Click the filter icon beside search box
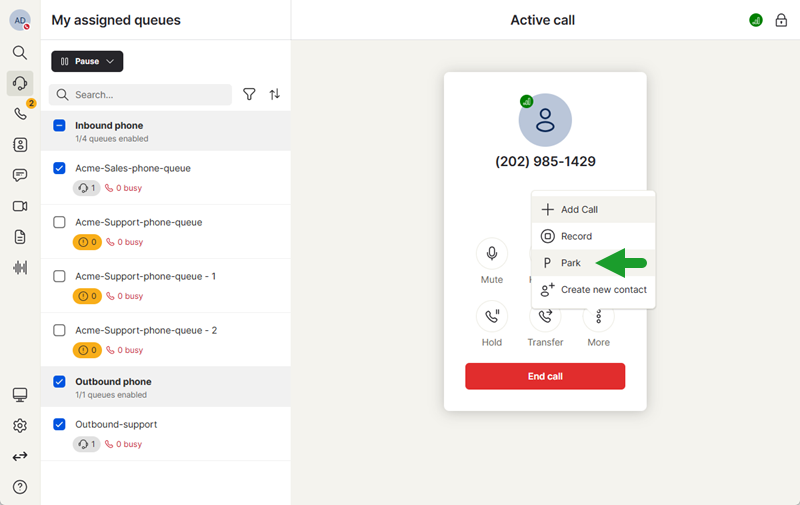800x505 pixels. coord(249,94)
